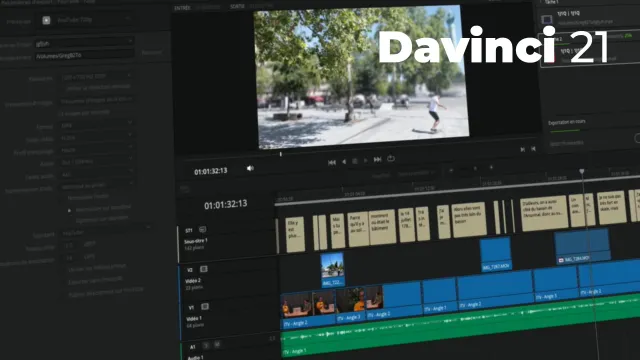
Task: Click the browse button beside the location field
Action: [x=151, y=52]
